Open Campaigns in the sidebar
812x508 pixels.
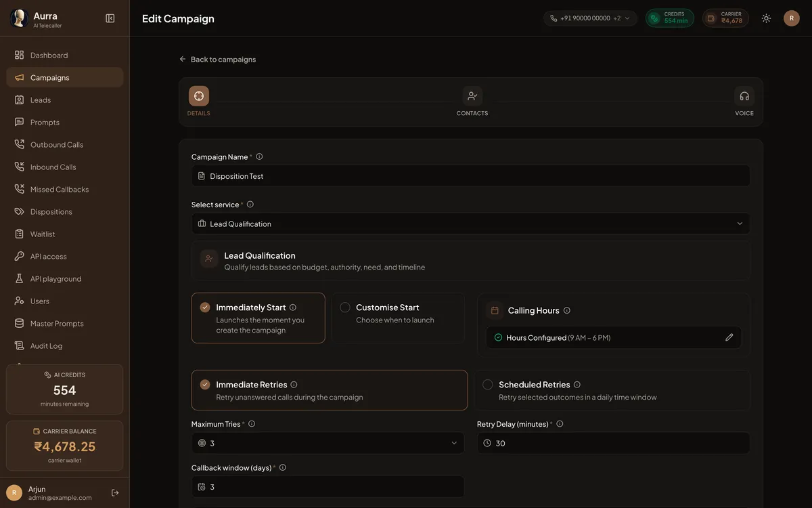tap(65, 77)
